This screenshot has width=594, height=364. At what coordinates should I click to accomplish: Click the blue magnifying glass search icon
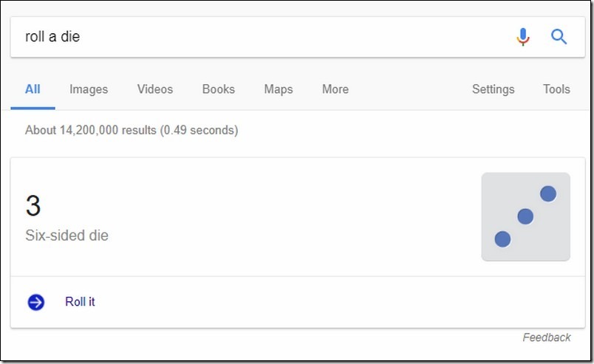pyautogui.click(x=559, y=37)
